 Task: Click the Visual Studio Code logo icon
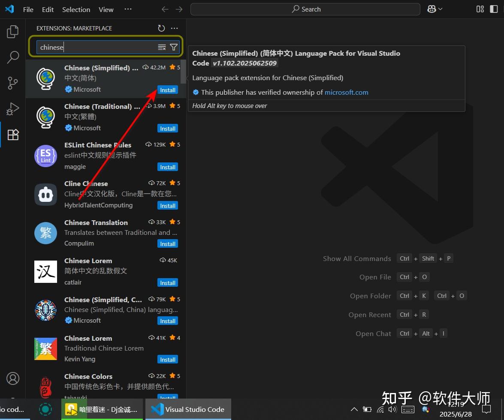9,9
